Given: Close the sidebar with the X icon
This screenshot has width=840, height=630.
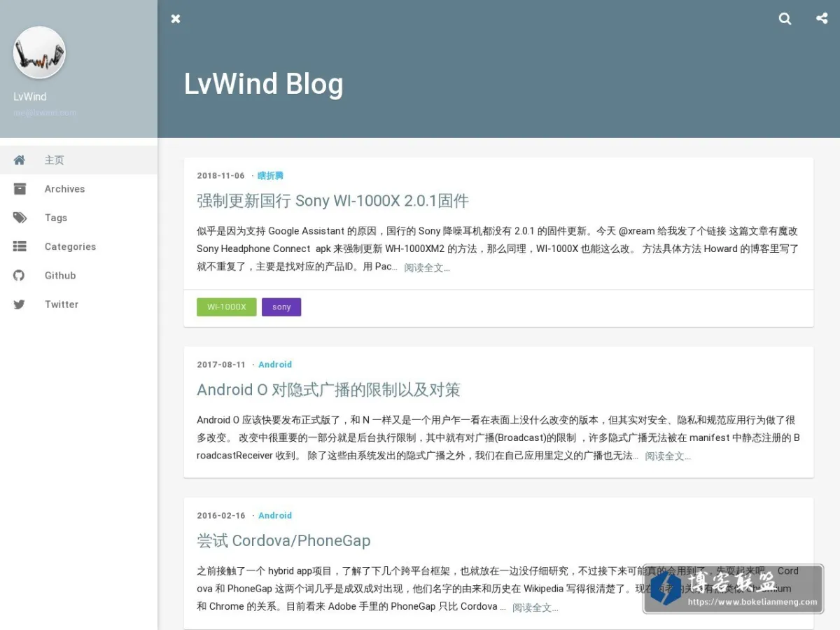Looking at the screenshot, I should 176,19.
